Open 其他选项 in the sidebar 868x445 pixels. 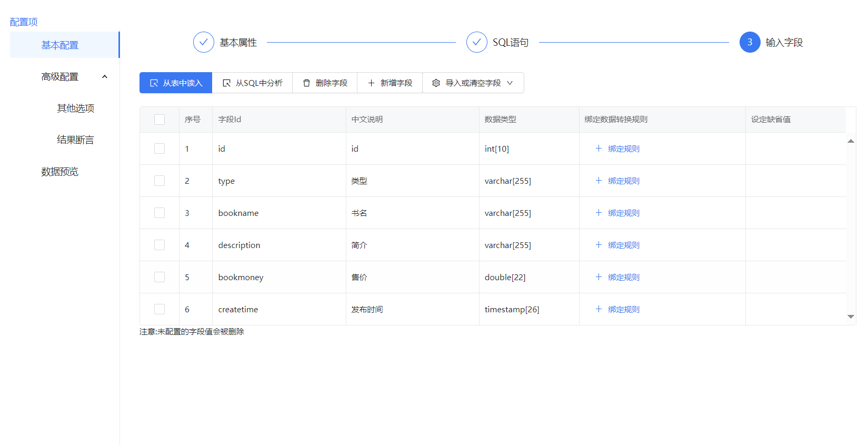coord(75,108)
